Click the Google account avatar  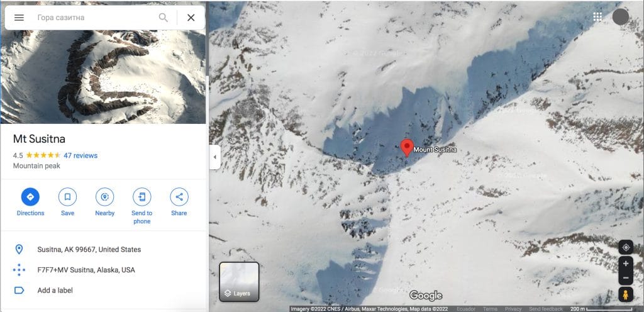point(620,17)
